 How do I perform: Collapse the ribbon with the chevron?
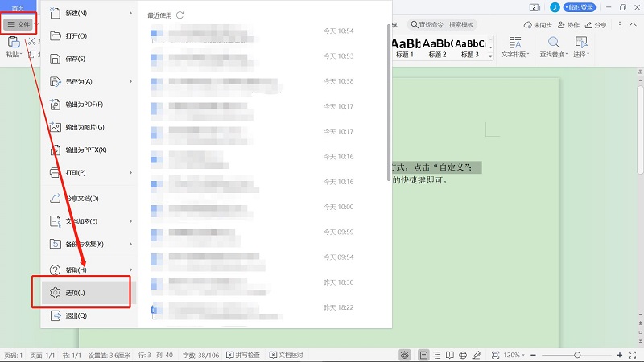[633, 25]
